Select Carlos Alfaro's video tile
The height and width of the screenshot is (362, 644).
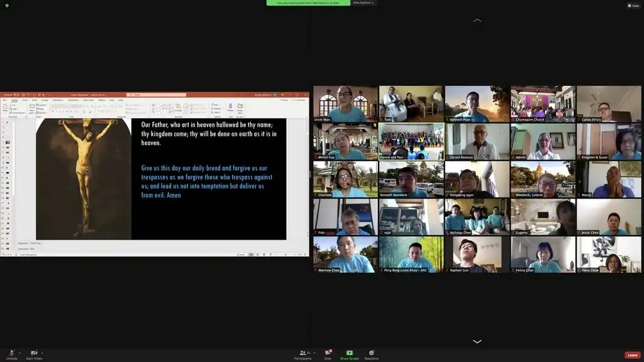click(609, 104)
